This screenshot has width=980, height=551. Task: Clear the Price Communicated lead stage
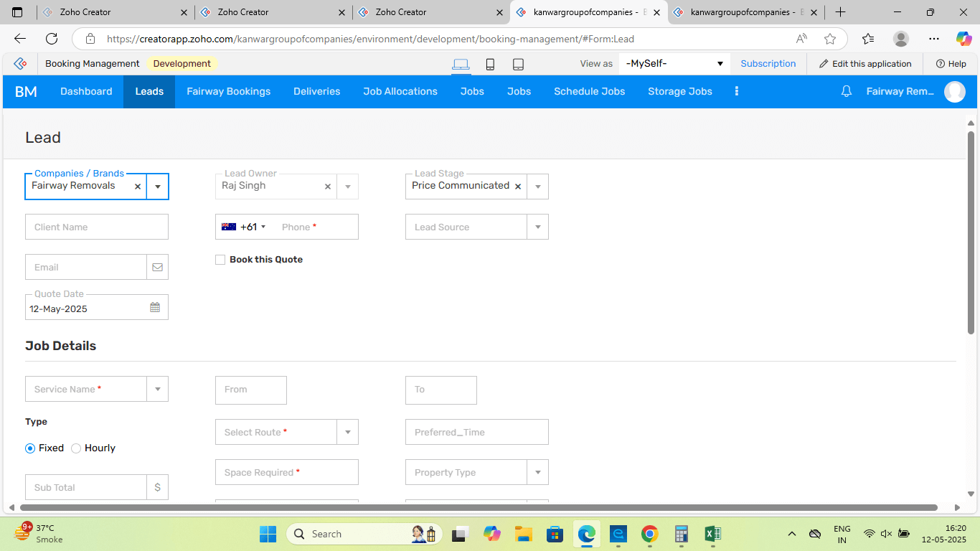pyautogui.click(x=518, y=187)
